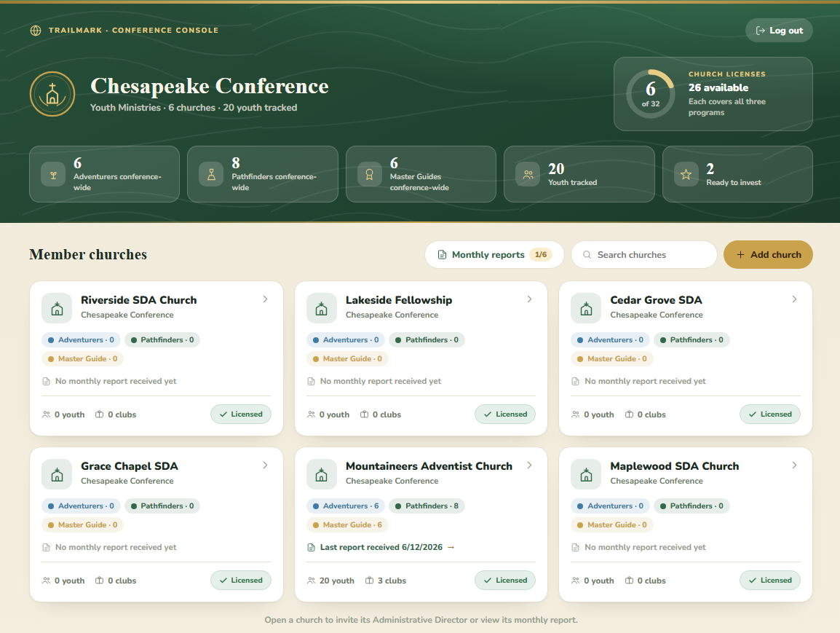Click the Lakeside Fellowship church icon
This screenshot has height=633, width=840.
coord(322,308)
